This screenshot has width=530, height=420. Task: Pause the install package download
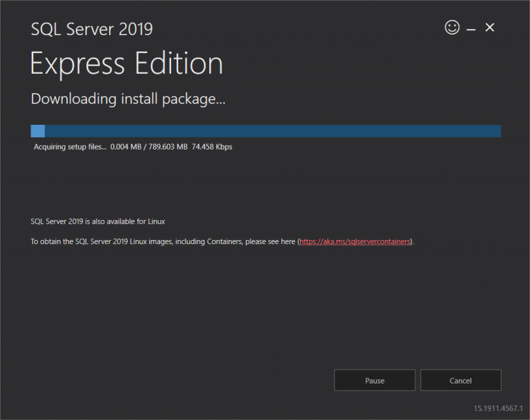tap(375, 381)
